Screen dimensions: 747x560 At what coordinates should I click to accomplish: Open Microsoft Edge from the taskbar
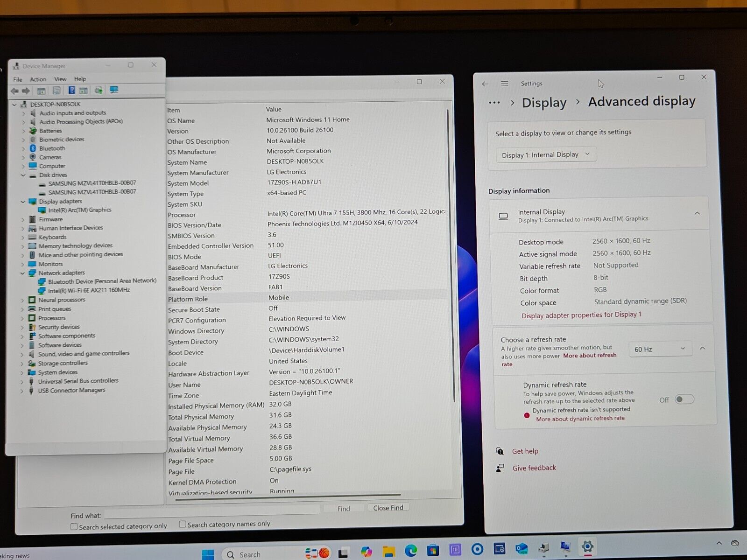(x=411, y=551)
